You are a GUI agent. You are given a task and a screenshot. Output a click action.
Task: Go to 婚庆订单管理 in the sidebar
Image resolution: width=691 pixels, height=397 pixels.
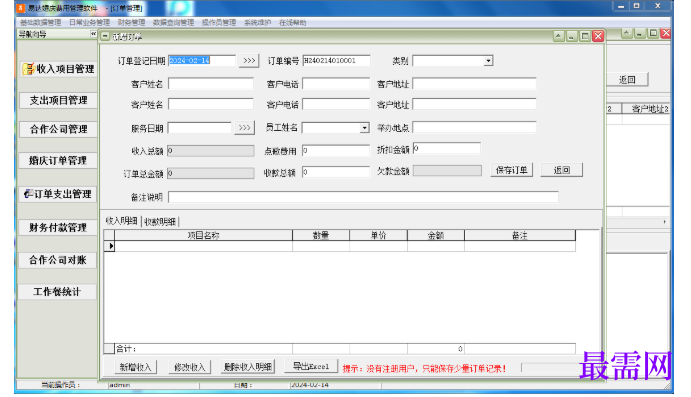[x=58, y=160]
